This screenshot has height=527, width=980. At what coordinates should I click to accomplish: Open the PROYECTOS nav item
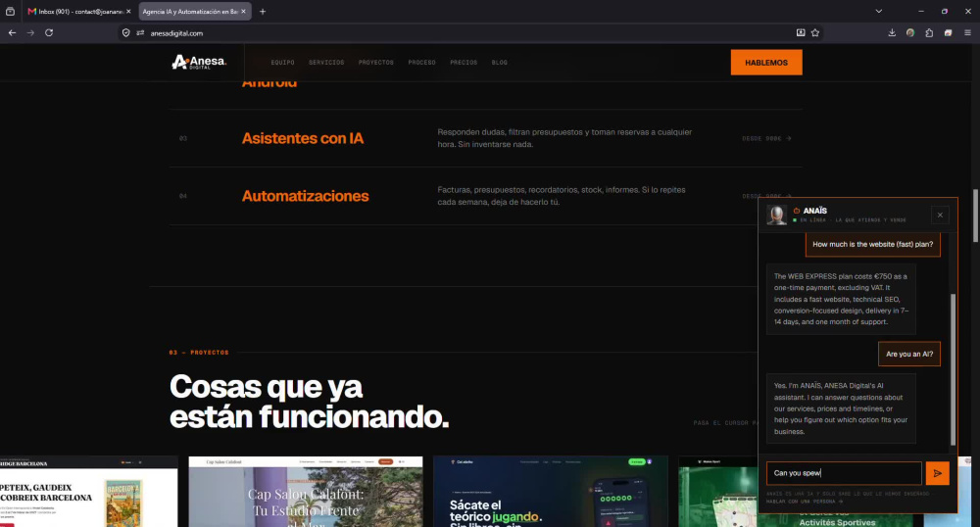tap(375, 63)
